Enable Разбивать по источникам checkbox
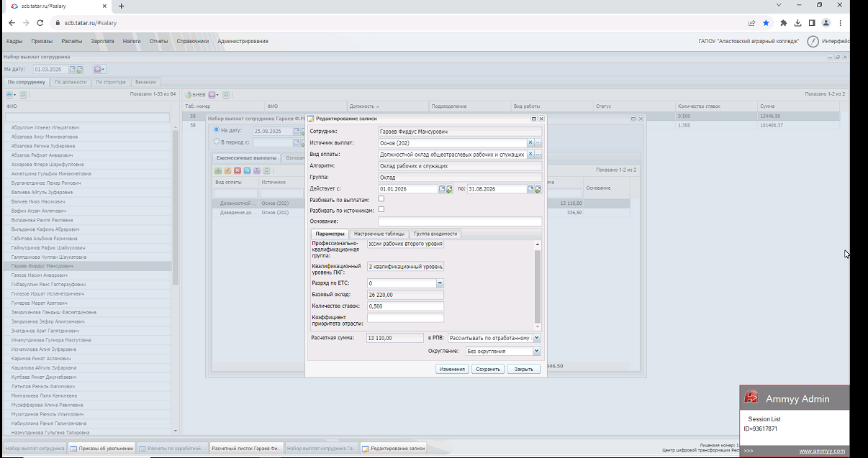This screenshot has height=458, width=868. click(x=381, y=210)
